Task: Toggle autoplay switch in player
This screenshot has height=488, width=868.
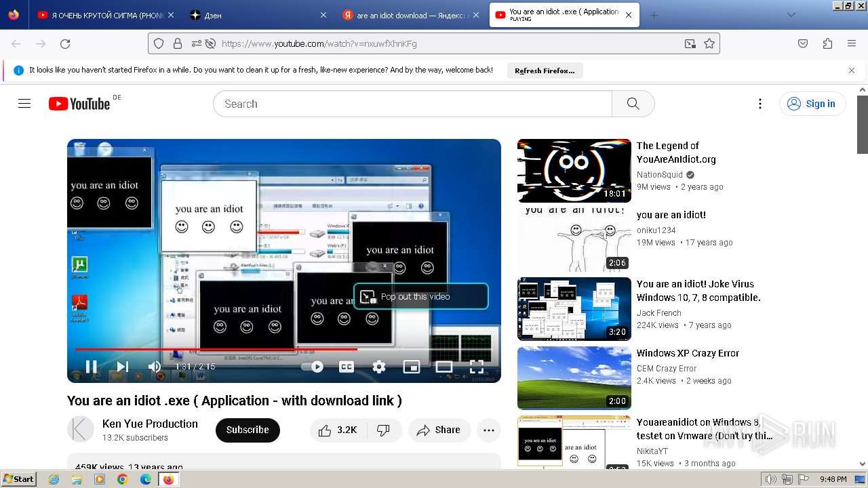Action: [x=313, y=367]
